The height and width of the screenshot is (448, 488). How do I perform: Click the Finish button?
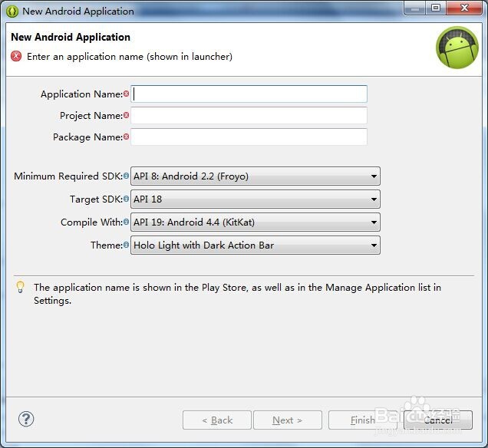click(363, 420)
